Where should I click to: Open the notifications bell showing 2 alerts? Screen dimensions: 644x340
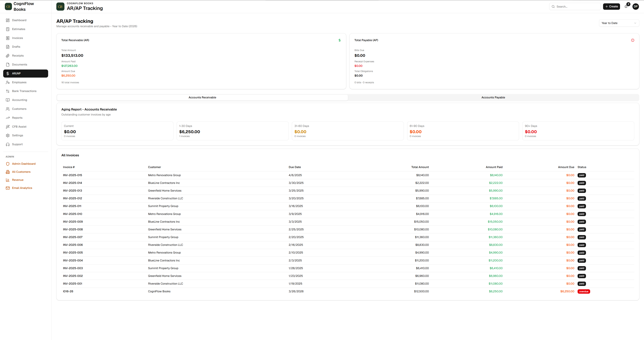point(626,6)
